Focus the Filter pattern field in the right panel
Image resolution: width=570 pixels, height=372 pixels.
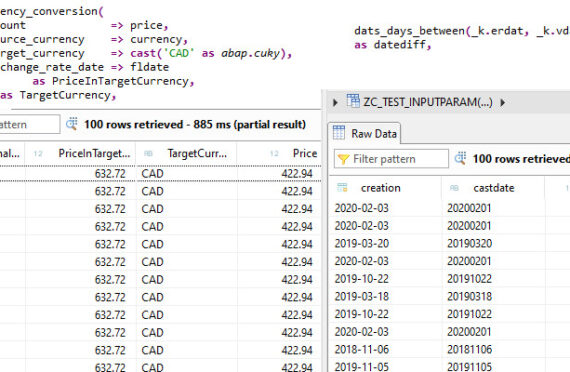(391, 159)
